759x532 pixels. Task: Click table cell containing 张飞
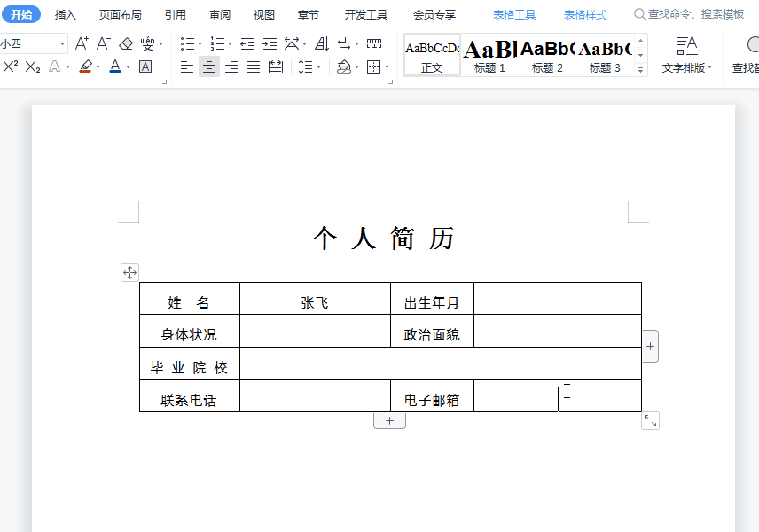click(315, 299)
